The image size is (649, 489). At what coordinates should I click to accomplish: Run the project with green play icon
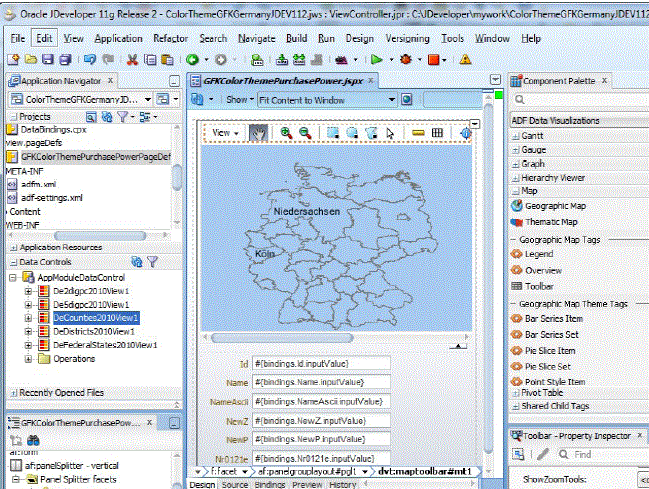pyautogui.click(x=377, y=60)
